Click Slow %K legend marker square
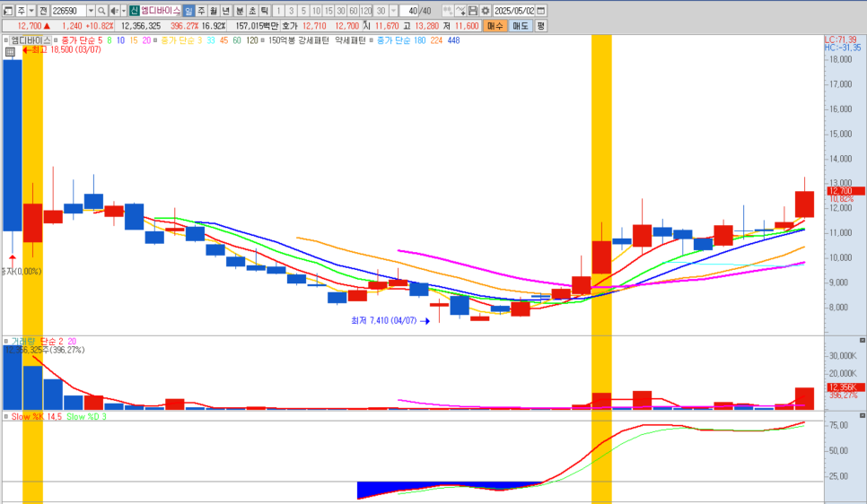867x504 pixels. [x=6, y=417]
